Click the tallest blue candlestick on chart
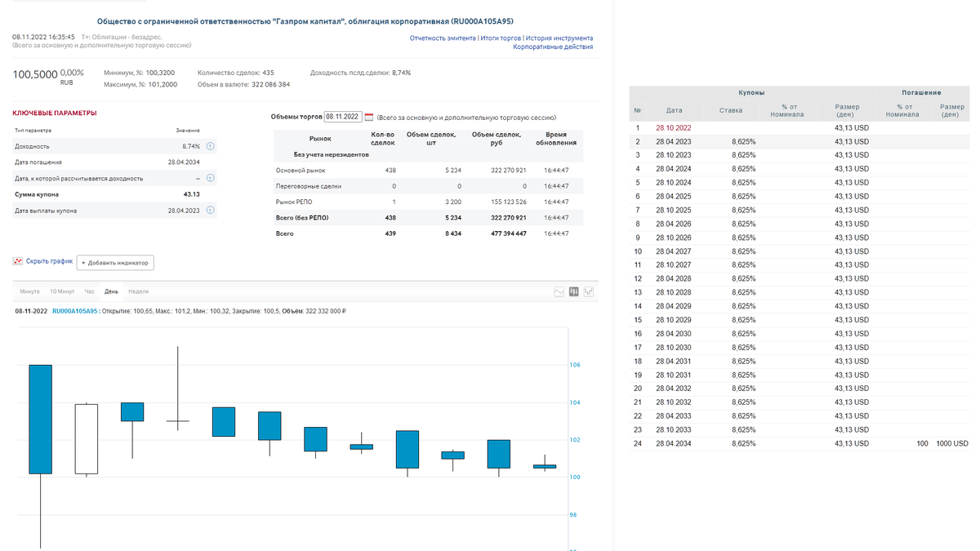The width and height of the screenshot is (980, 551). [40, 420]
